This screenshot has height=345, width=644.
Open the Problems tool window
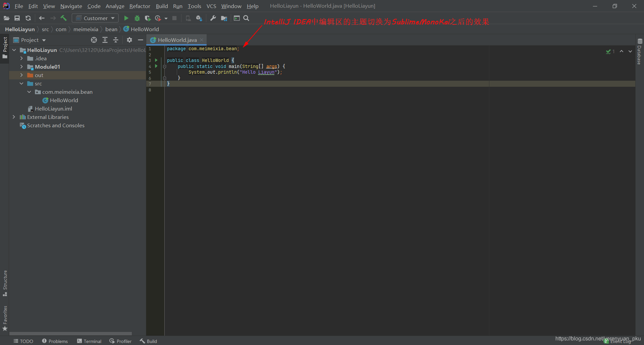(55, 341)
